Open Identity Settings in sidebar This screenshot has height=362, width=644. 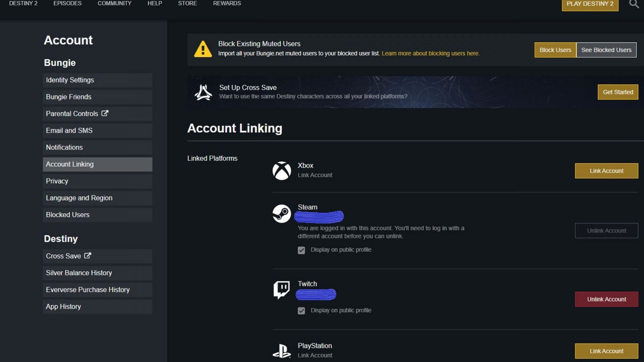pos(98,80)
